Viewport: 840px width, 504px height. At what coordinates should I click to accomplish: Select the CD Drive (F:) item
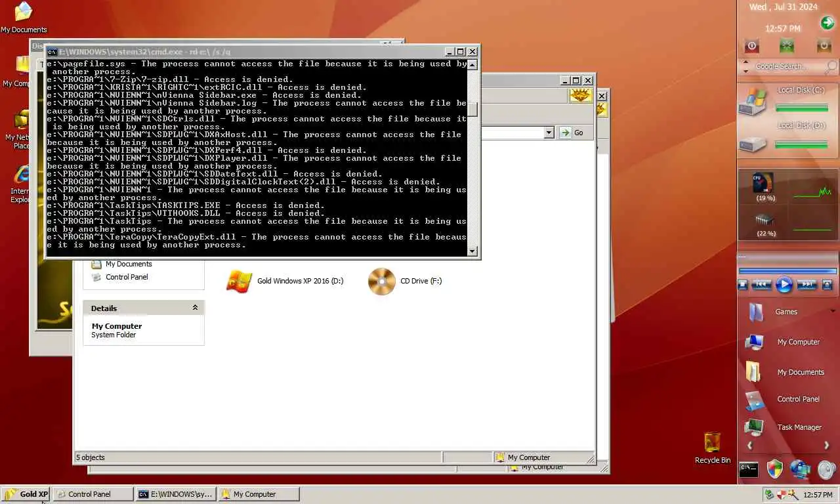[405, 281]
